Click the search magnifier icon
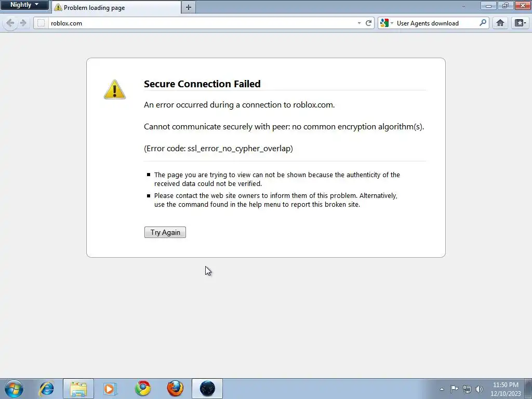This screenshot has width=532, height=399. 483,23
